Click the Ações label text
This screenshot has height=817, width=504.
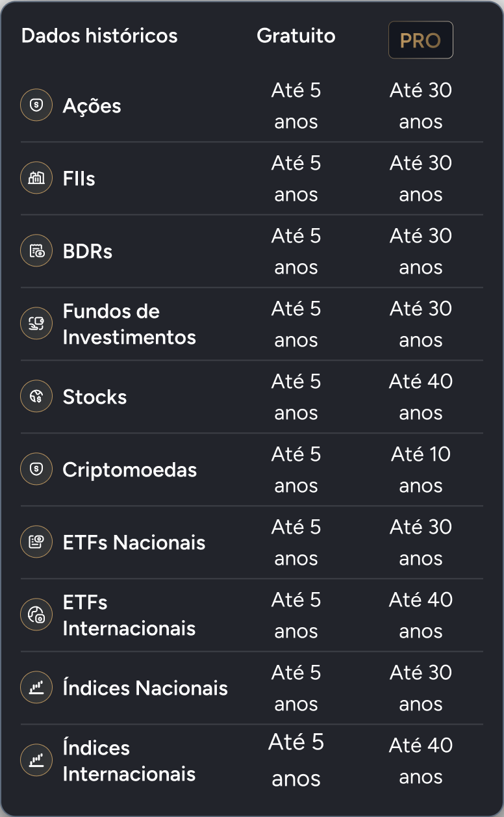click(x=92, y=106)
